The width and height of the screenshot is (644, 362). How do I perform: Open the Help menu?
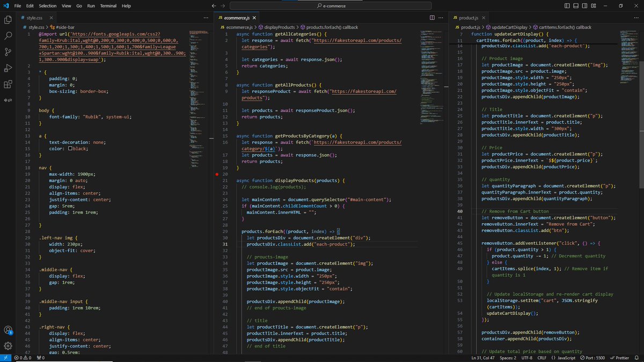click(x=126, y=6)
